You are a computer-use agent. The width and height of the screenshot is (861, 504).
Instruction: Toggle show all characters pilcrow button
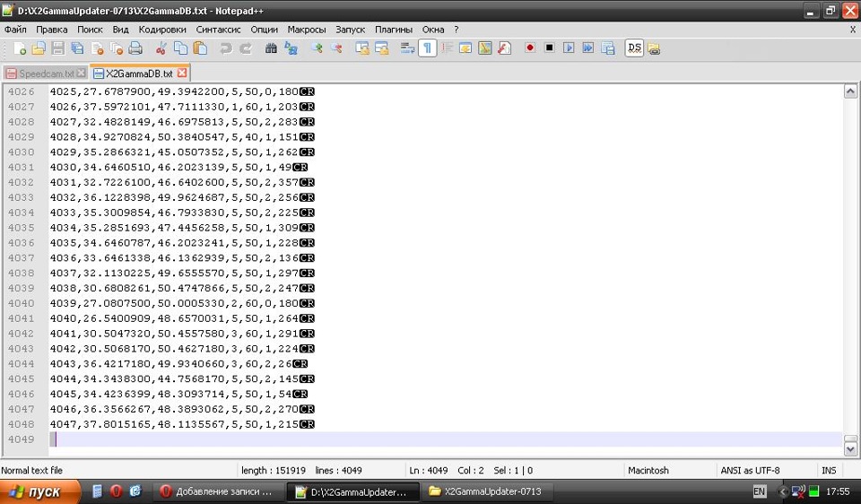pyautogui.click(x=427, y=48)
